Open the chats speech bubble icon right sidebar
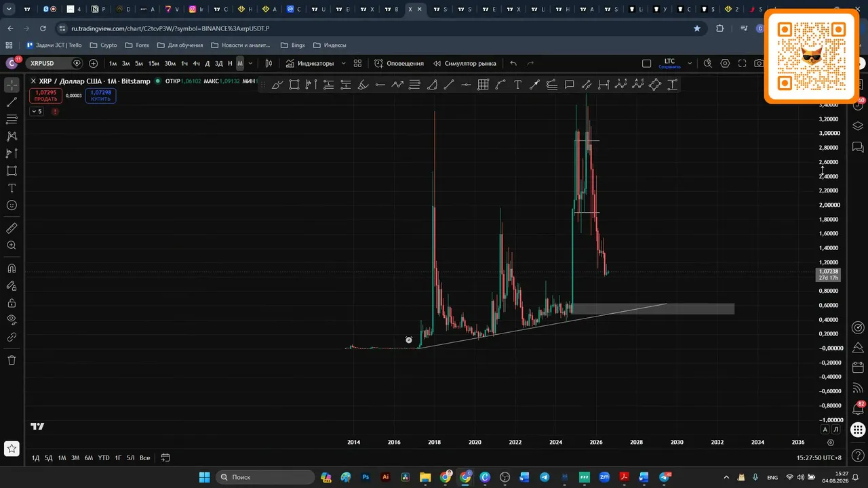The width and height of the screenshot is (868, 488). [x=857, y=146]
